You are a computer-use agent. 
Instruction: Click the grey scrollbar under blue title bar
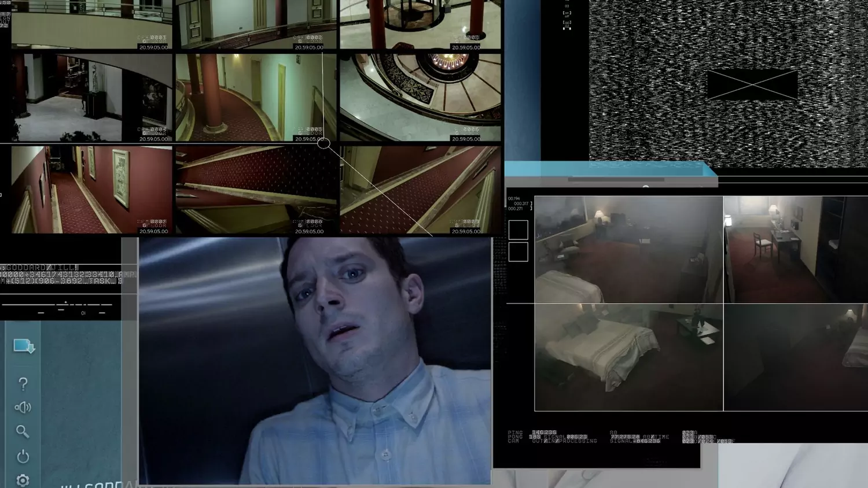616,180
